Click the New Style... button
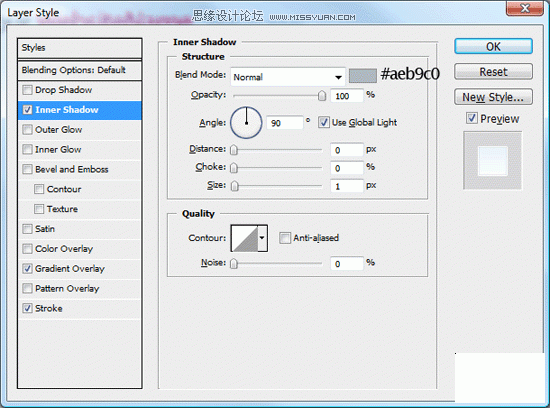Image resolution: width=550 pixels, height=408 pixels. [493, 97]
